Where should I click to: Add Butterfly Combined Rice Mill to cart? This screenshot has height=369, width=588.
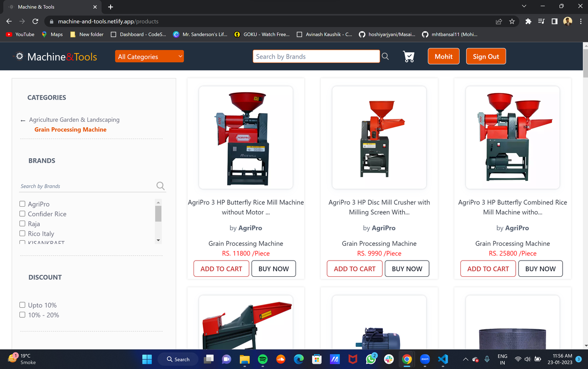(488, 268)
